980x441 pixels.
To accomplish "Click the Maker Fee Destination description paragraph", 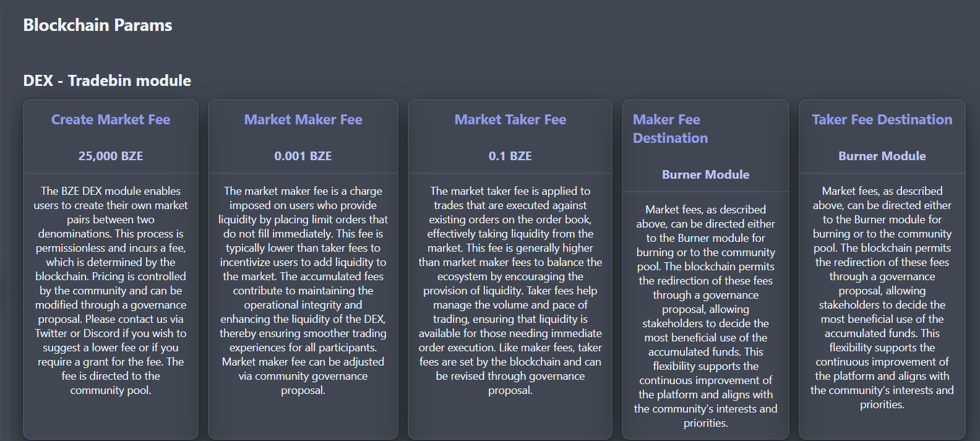I will coord(705,316).
